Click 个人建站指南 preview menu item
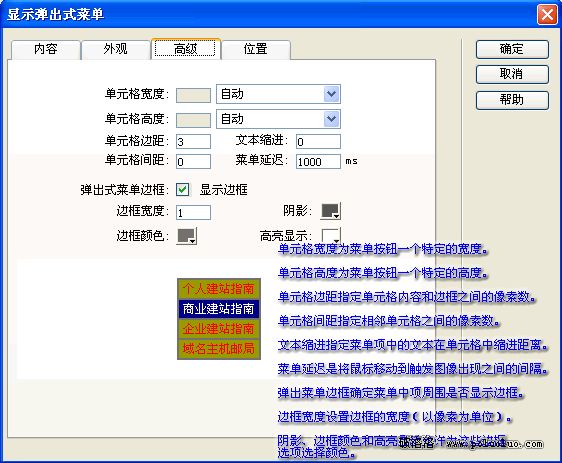 (x=219, y=288)
